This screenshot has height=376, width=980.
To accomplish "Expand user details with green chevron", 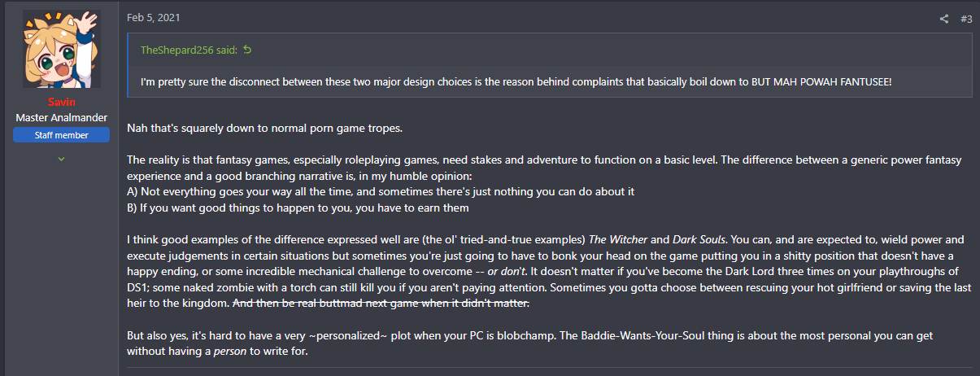I will click(x=61, y=158).
